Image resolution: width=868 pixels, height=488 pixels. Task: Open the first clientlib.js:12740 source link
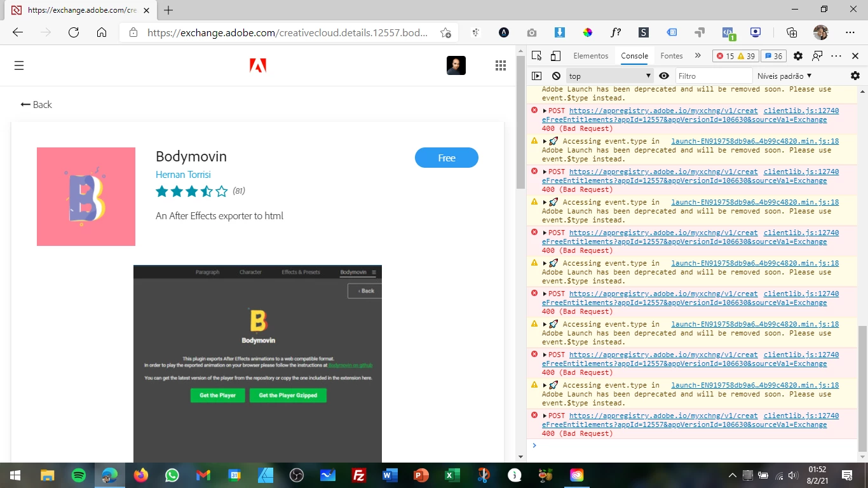(801, 111)
